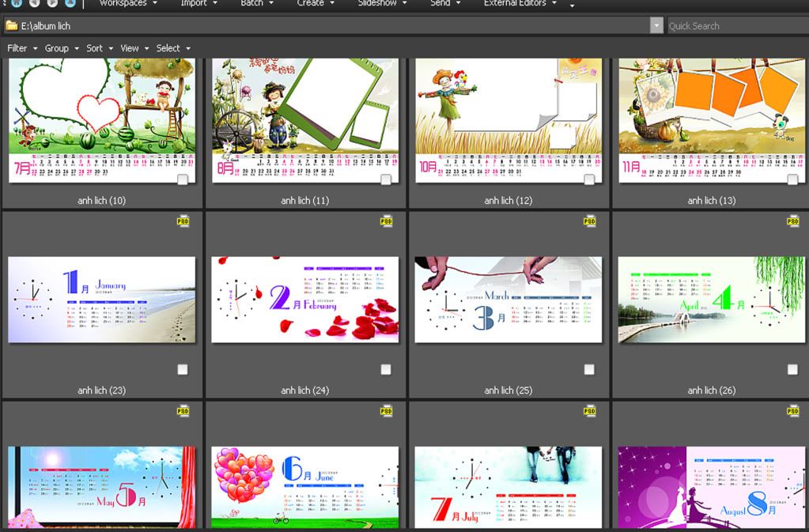Screen dimensions: 809x532
Task: Open the Workspaces menu
Action: pyautogui.click(x=128, y=3)
